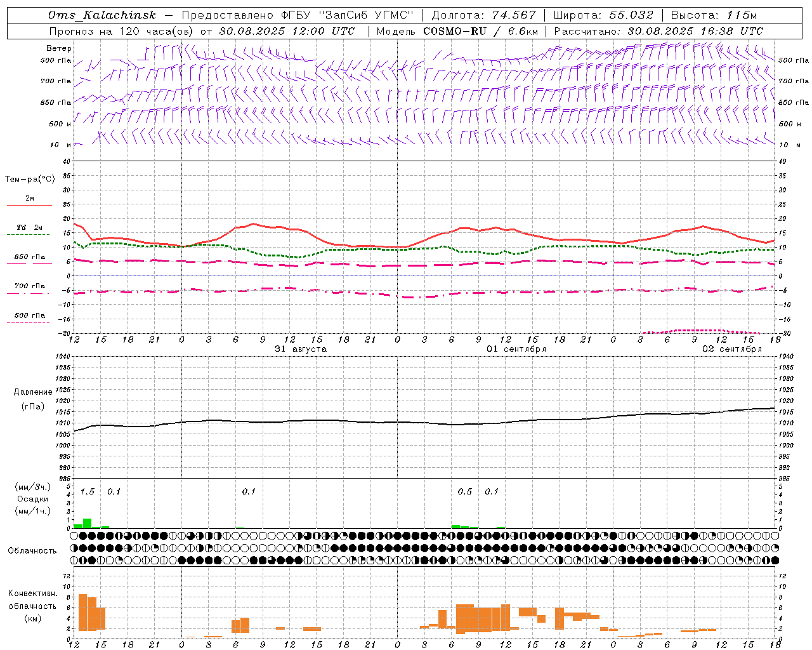This screenshot has width=812, height=650.
Task: Click the latitude value "Широта: 55.032"
Action: 603,15
